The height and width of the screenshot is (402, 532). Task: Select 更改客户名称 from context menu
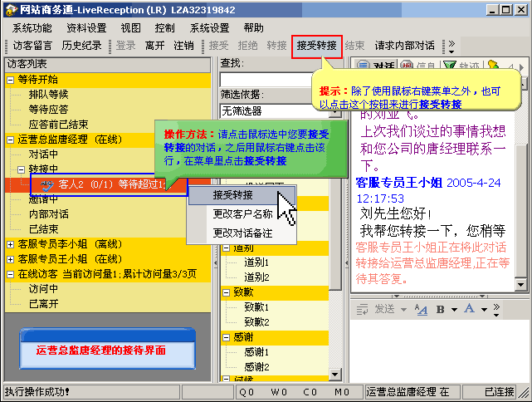242,214
